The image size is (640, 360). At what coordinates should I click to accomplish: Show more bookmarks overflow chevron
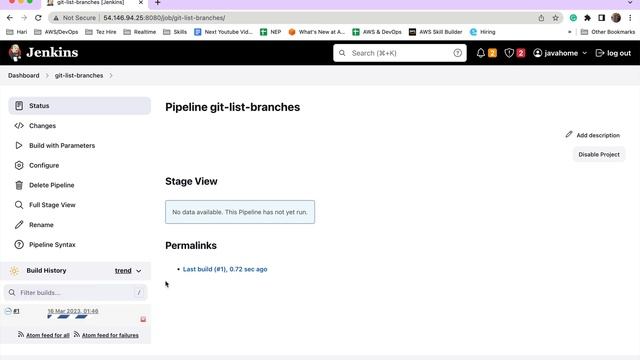[570, 32]
